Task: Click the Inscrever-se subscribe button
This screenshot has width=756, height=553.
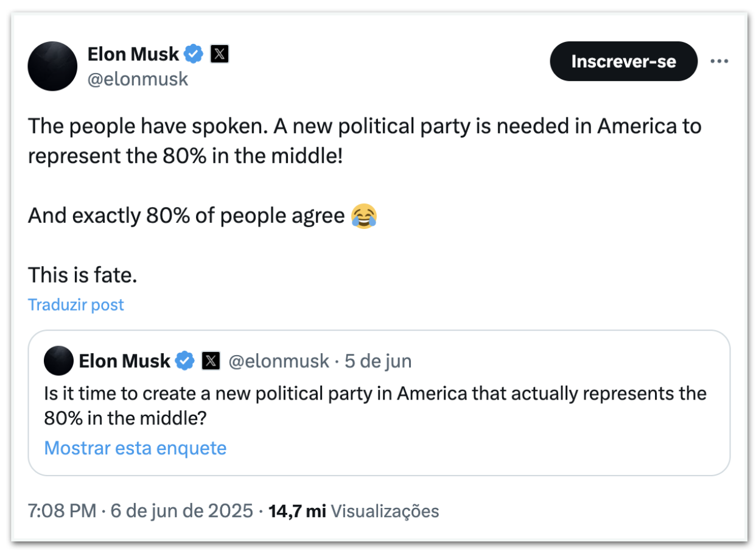Action: [x=623, y=62]
